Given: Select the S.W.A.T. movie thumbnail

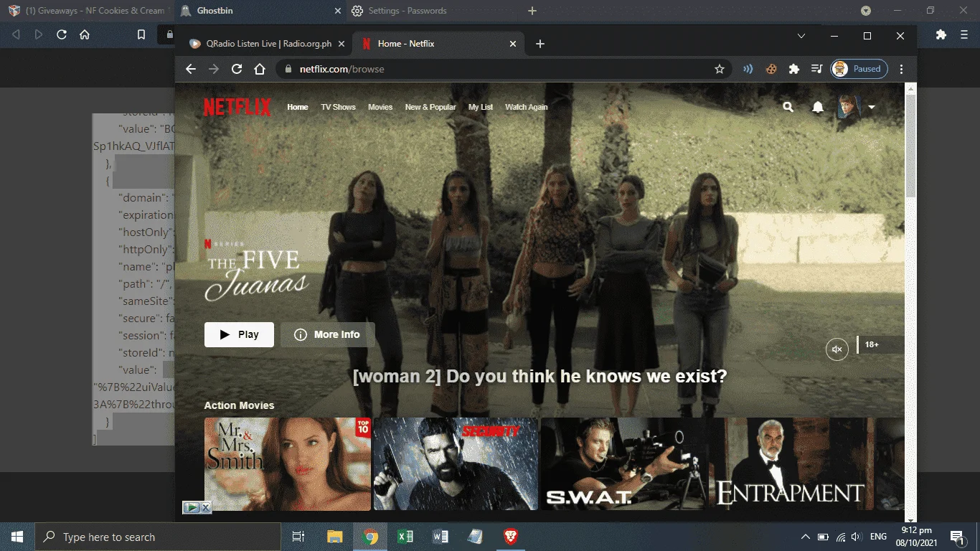Looking at the screenshot, I should [624, 463].
